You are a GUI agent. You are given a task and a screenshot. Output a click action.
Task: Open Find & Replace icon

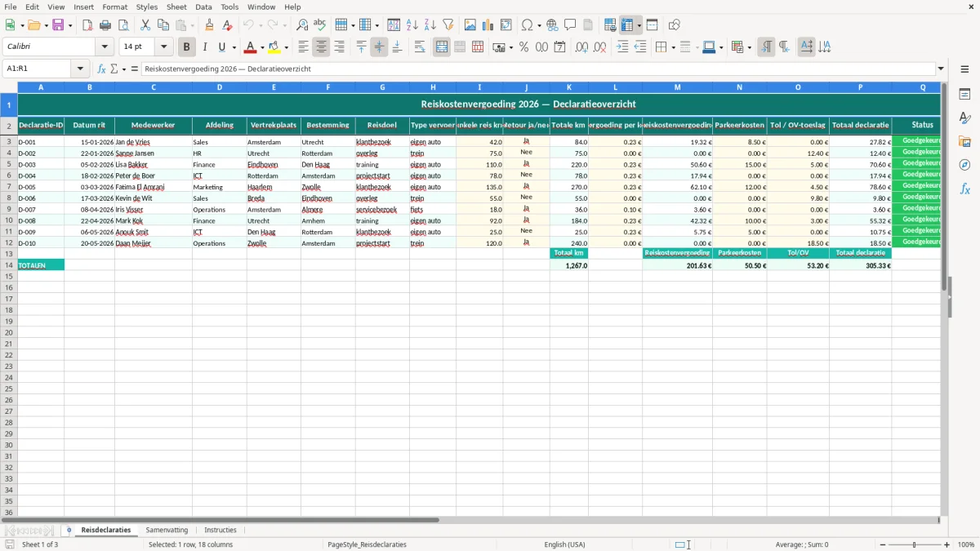tap(302, 25)
